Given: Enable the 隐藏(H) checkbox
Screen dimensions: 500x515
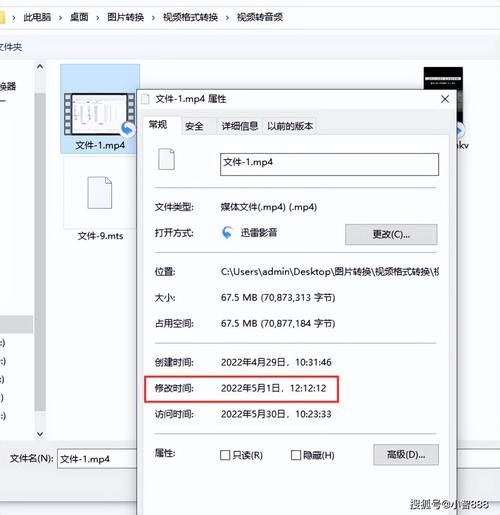Looking at the screenshot, I should click(296, 455).
